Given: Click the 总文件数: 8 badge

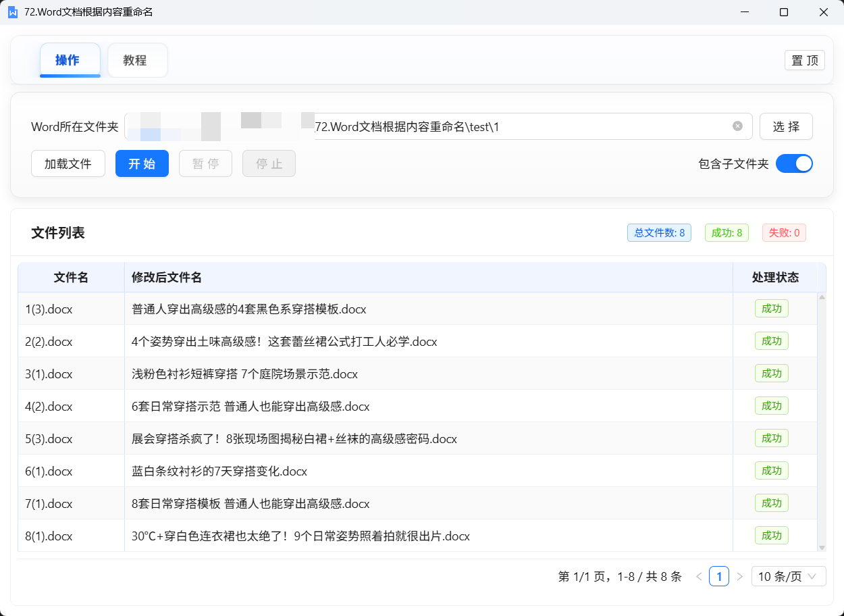Looking at the screenshot, I should [x=659, y=232].
